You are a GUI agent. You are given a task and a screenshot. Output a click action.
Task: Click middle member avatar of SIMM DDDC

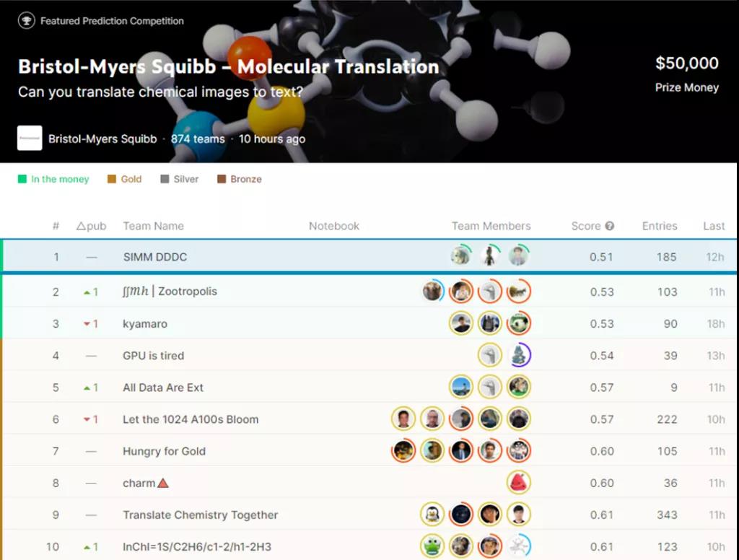tap(490, 256)
